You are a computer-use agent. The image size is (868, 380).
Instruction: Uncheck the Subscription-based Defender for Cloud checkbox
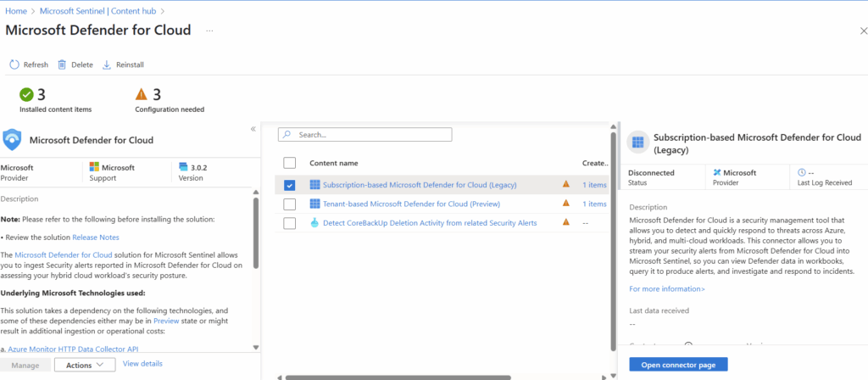290,185
